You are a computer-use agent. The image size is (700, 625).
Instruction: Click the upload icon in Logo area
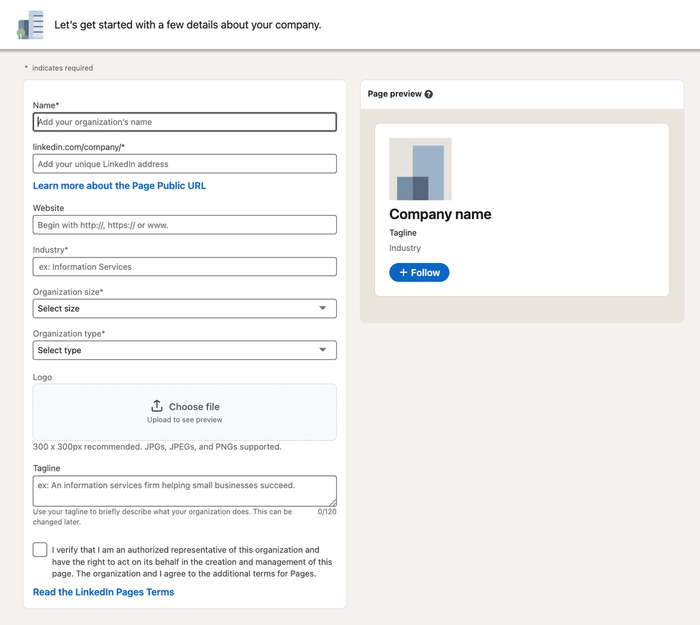point(157,406)
